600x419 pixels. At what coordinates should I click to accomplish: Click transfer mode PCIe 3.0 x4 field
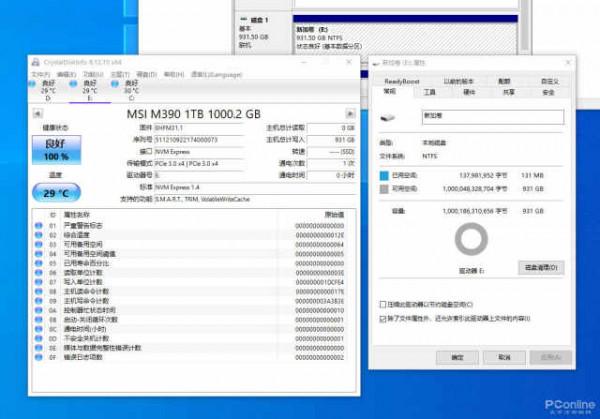pyautogui.click(x=198, y=163)
